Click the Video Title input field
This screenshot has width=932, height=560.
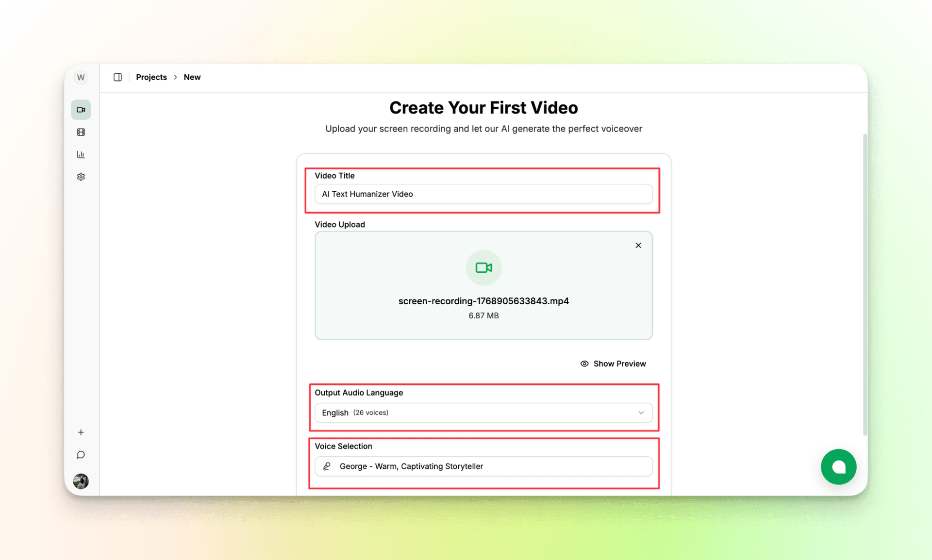click(x=483, y=194)
